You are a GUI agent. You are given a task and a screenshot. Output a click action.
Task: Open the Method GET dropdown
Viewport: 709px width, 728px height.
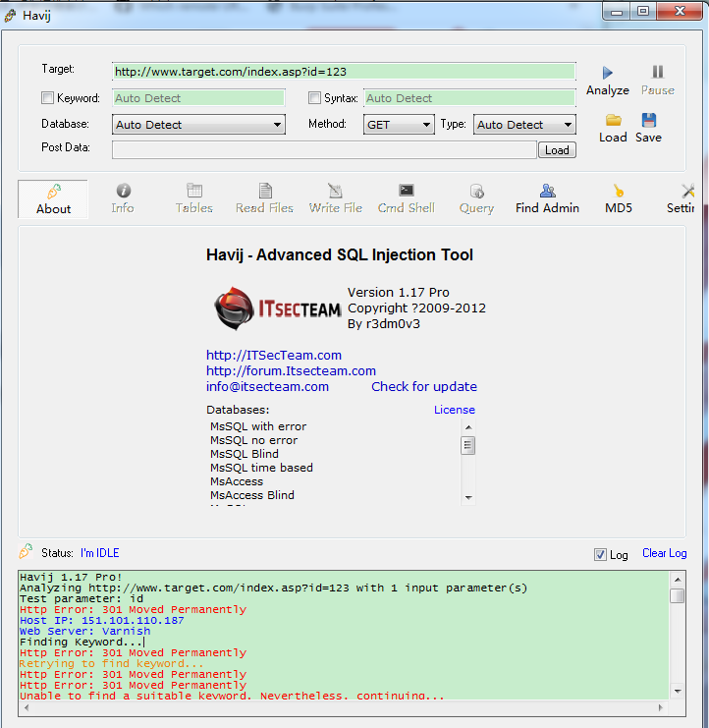pos(399,125)
